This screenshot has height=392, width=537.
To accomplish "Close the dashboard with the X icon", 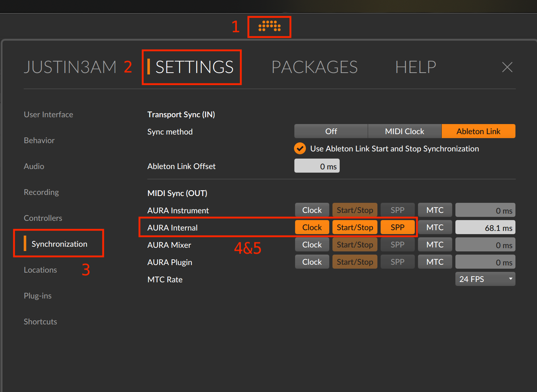I will [x=507, y=67].
